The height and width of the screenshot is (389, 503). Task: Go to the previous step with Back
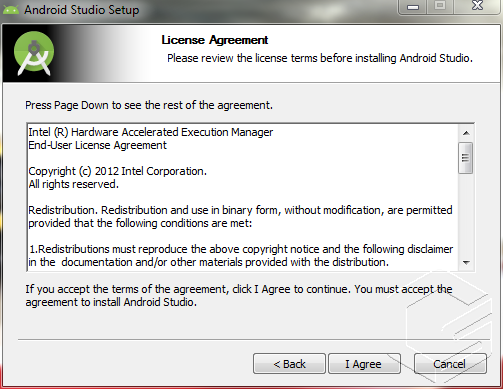click(289, 364)
